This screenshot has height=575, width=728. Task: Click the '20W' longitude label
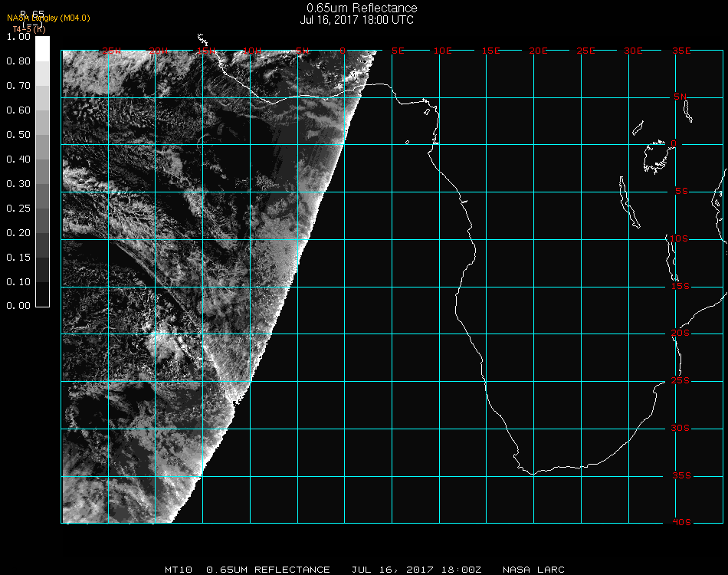tap(158, 51)
